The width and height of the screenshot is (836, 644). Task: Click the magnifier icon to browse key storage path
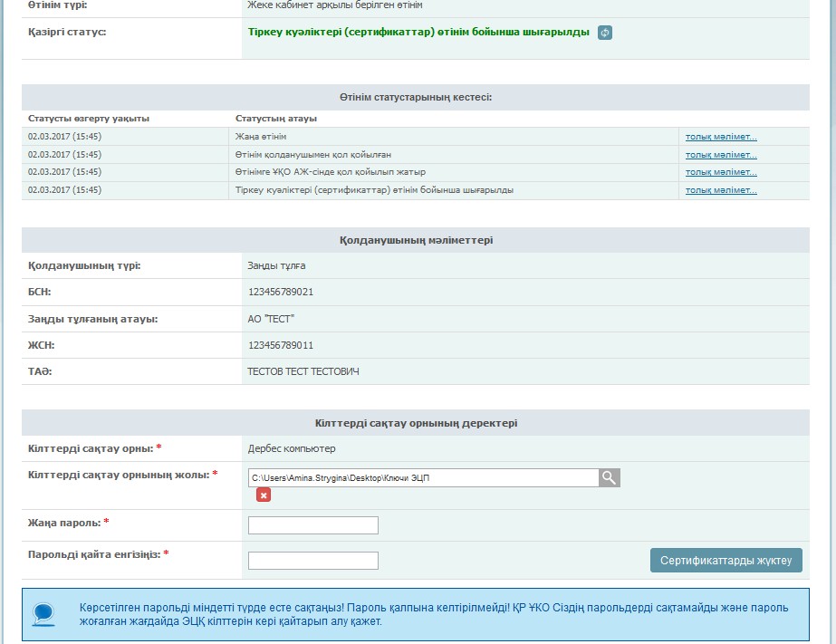point(610,477)
